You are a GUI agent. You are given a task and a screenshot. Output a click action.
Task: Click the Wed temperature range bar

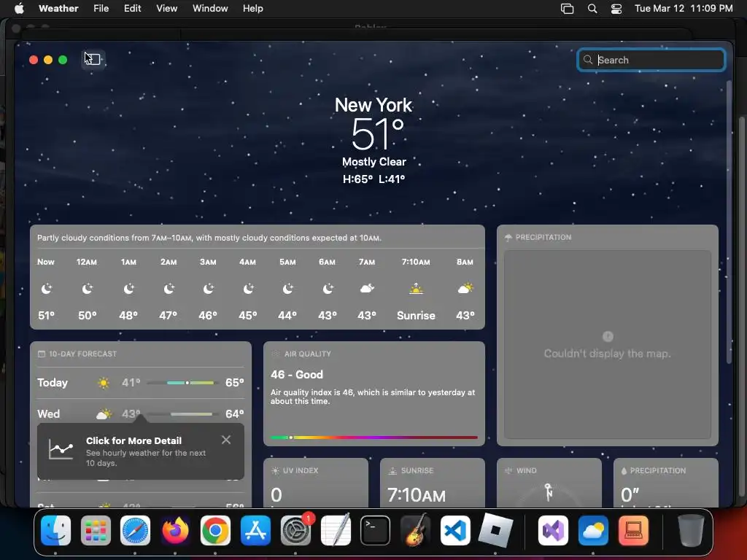pyautogui.click(x=182, y=414)
